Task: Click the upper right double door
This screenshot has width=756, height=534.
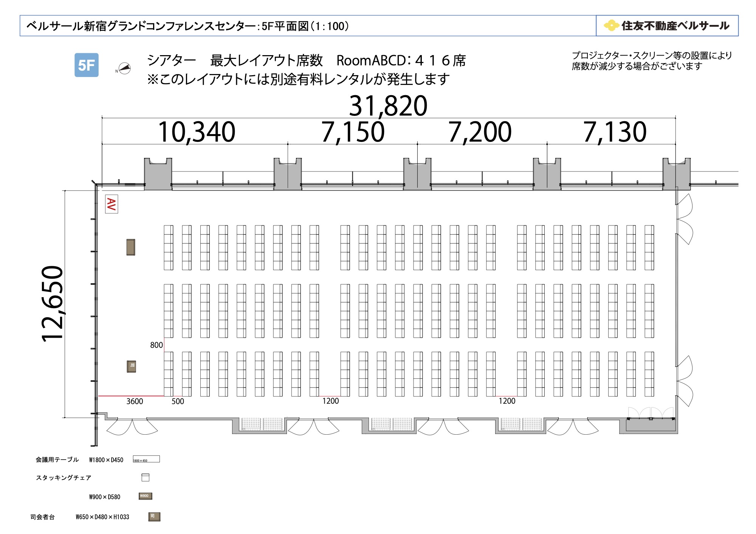Action: (685, 219)
